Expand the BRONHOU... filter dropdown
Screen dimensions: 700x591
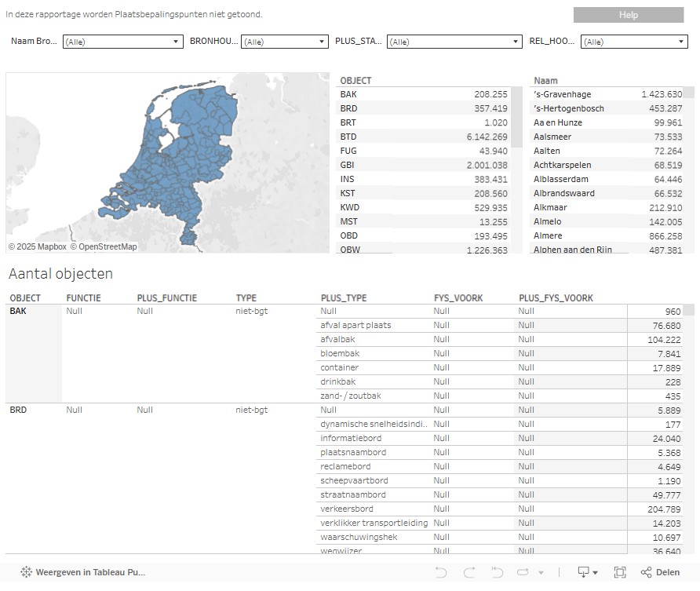click(284, 42)
